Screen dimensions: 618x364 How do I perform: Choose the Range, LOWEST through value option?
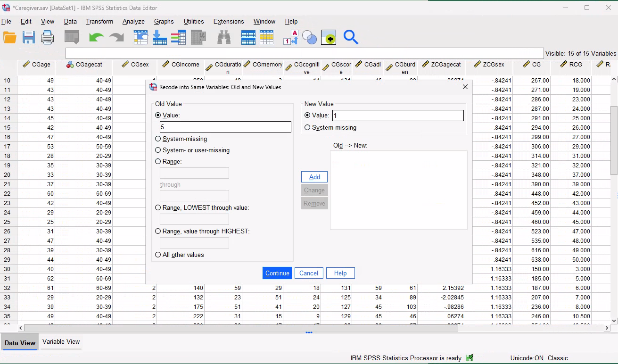(158, 207)
